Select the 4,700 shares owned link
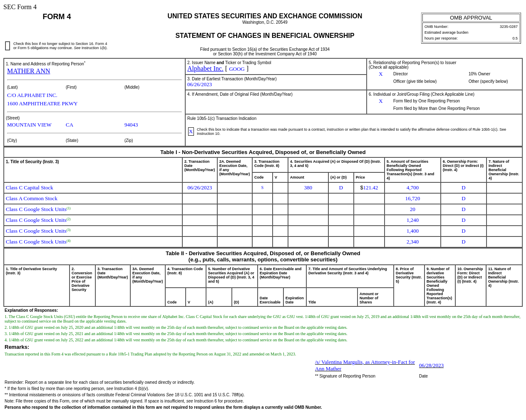Viewport: 526px width, 420px height. pyautogui.click(x=412, y=187)
